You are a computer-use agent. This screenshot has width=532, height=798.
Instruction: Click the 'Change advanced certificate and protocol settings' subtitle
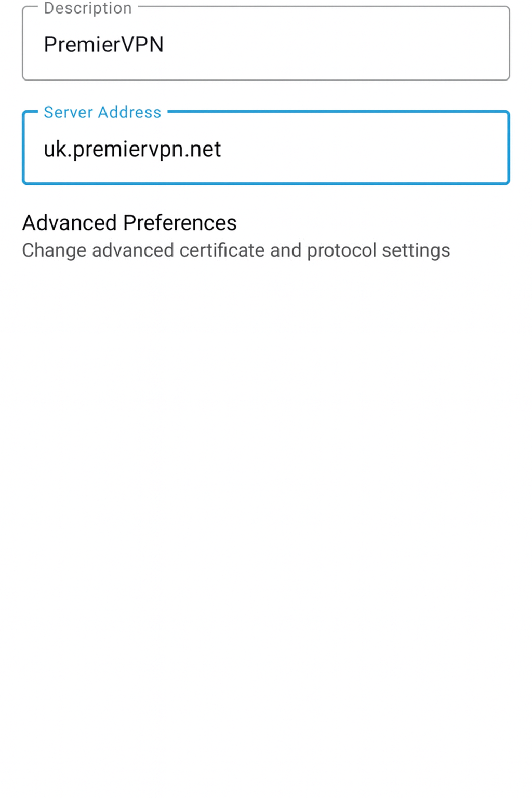(236, 250)
